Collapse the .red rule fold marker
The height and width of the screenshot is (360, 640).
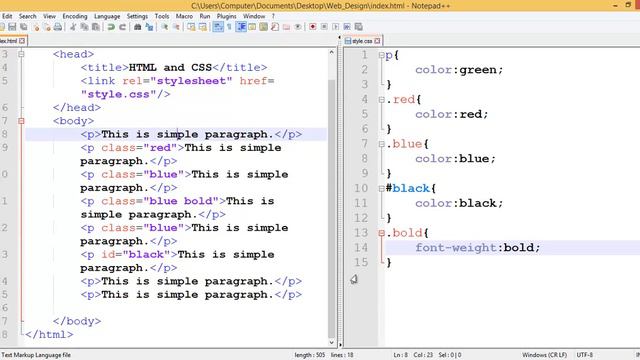pyautogui.click(x=381, y=99)
